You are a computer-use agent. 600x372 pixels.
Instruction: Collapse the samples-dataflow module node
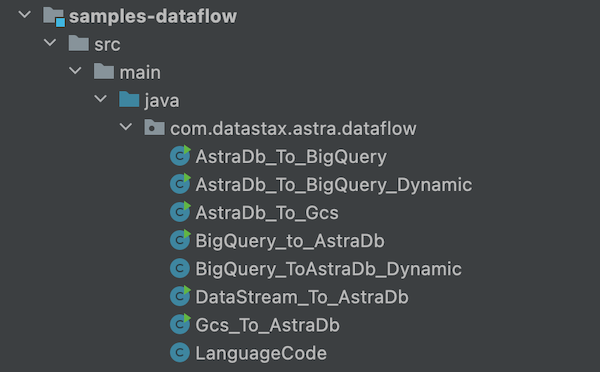click(x=25, y=15)
